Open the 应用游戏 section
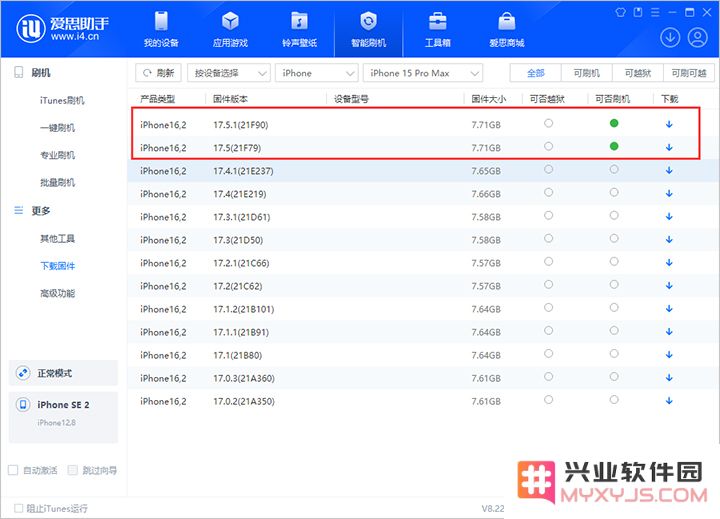720x519 pixels. click(230, 29)
